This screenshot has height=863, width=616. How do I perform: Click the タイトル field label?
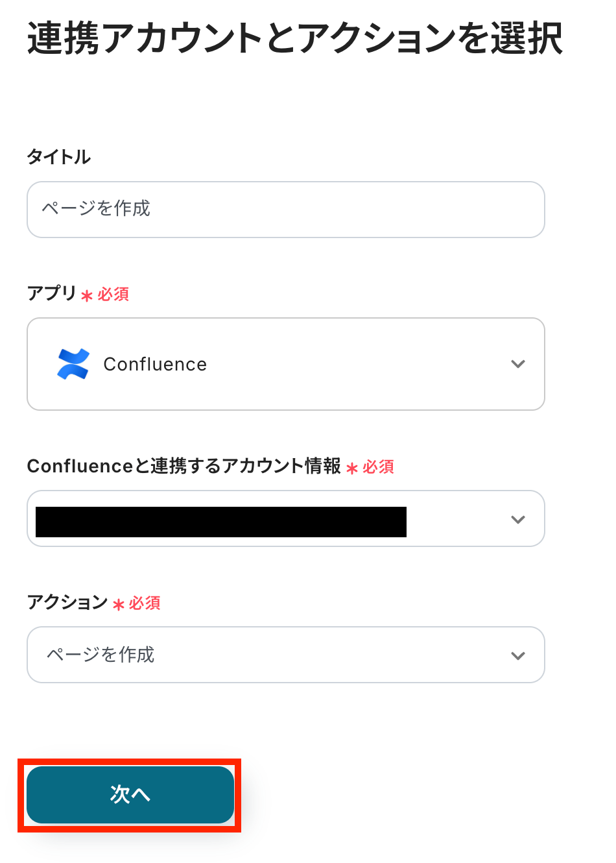pyautogui.click(x=58, y=156)
